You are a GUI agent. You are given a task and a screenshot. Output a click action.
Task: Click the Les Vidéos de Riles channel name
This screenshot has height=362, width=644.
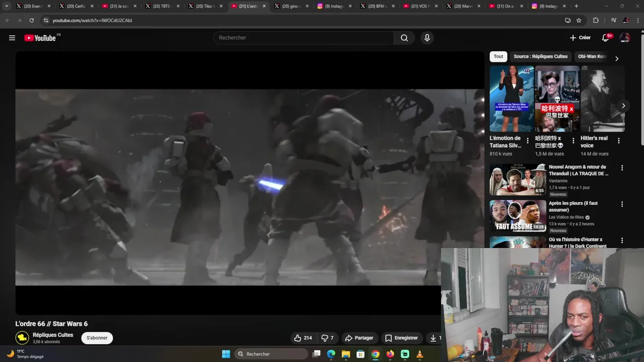click(x=567, y=217)
